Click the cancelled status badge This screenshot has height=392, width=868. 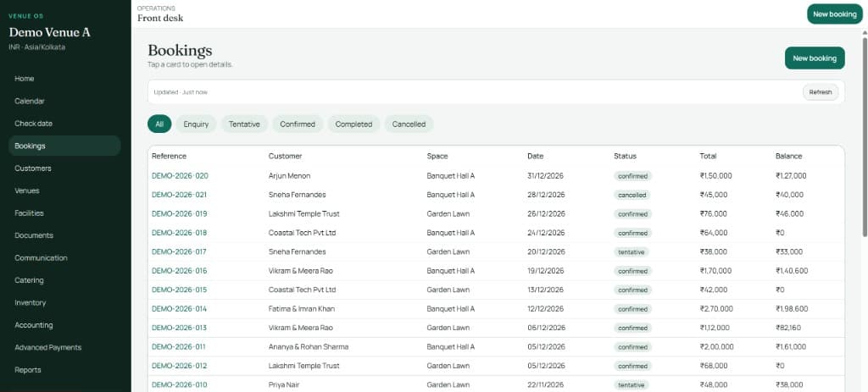[632, 195]
